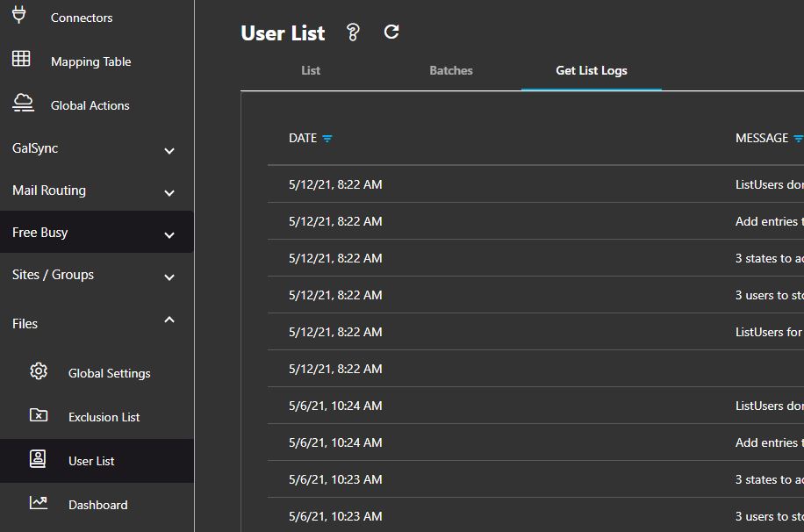Collapse the Files section
Image resolution: width=804 pixels, height=532 pixels.
[x=169, y=320]
